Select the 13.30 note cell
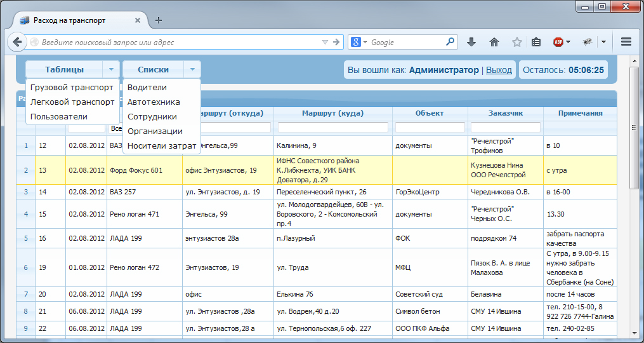 click(580, 214)
